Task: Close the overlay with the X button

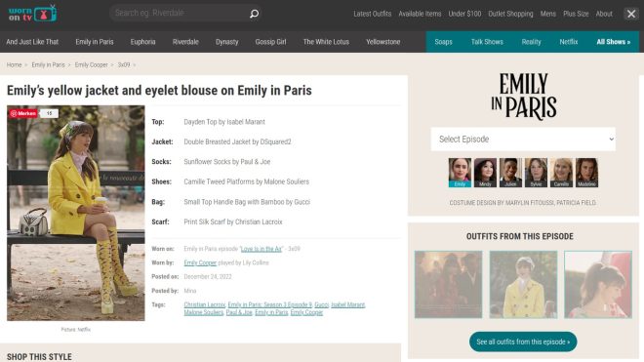Action: [x=631, y=14]
